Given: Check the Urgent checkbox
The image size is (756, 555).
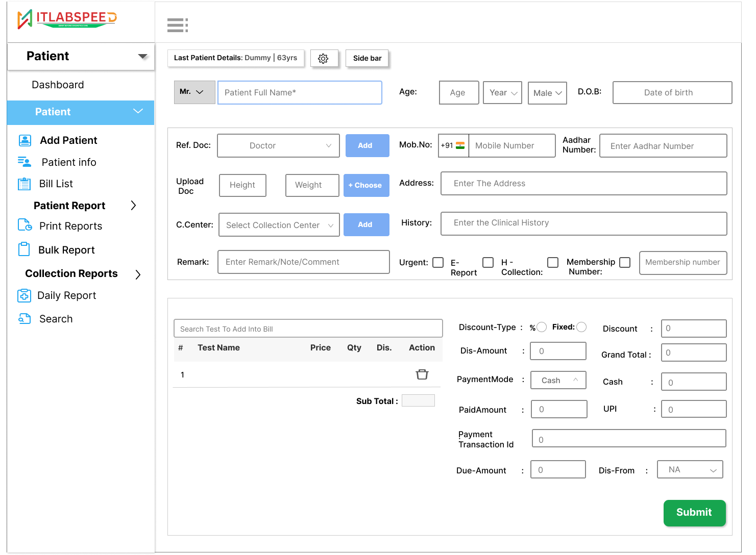Looking at the screenshot, I should click(438, 262).
